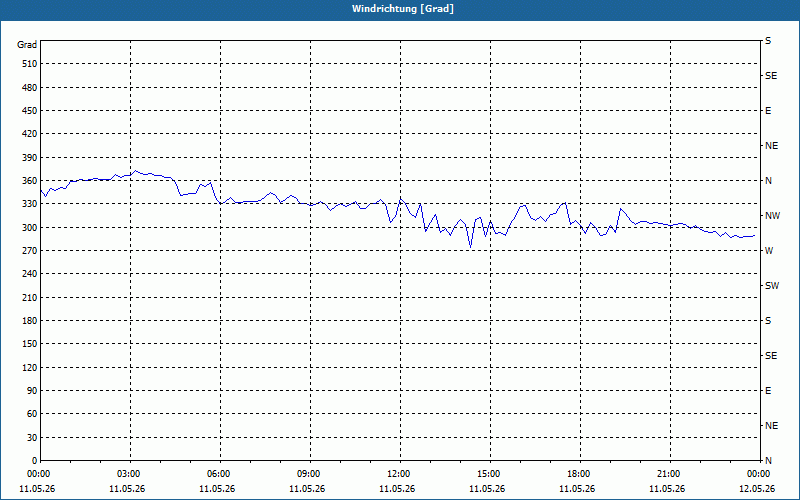This screenshot has width=800, height=500.
Task: Click the Windrichtung [Grad] chart title
Action: click(403, 9)
